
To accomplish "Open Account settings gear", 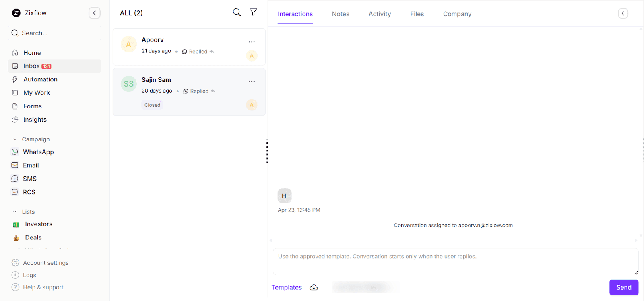I will (x=45, y=263).
